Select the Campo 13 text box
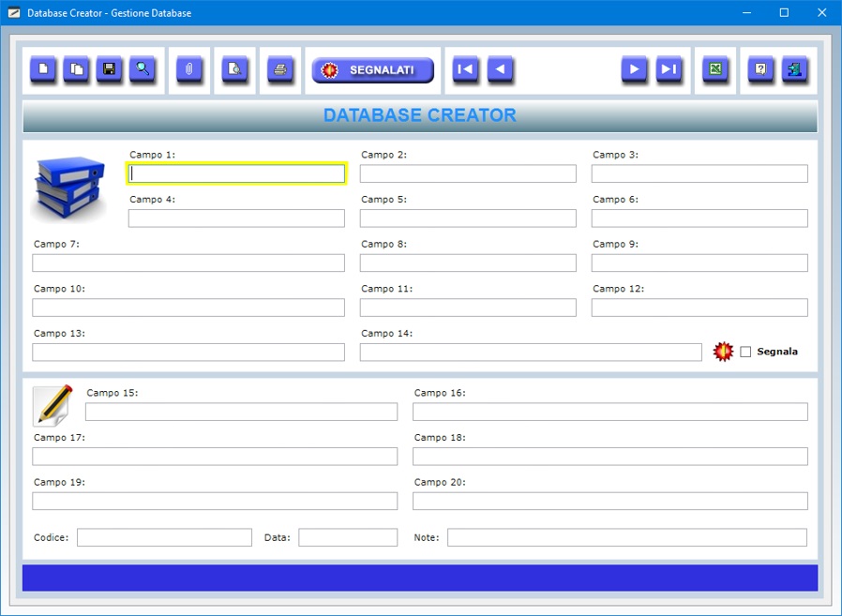 tap(188, 352)
